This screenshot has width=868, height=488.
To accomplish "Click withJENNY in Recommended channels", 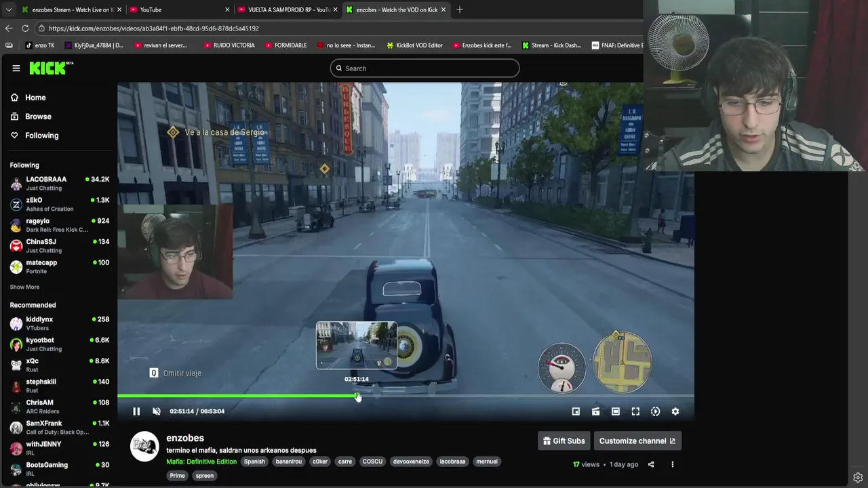I will 60,448.
